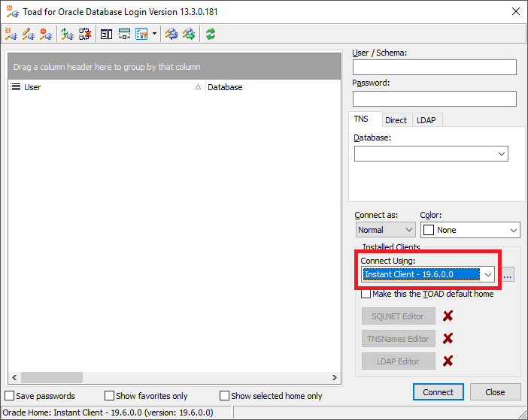Close the Database Login window
This screenshot has height=420, width=528.
pyautogui.click(x=515, y=11)
